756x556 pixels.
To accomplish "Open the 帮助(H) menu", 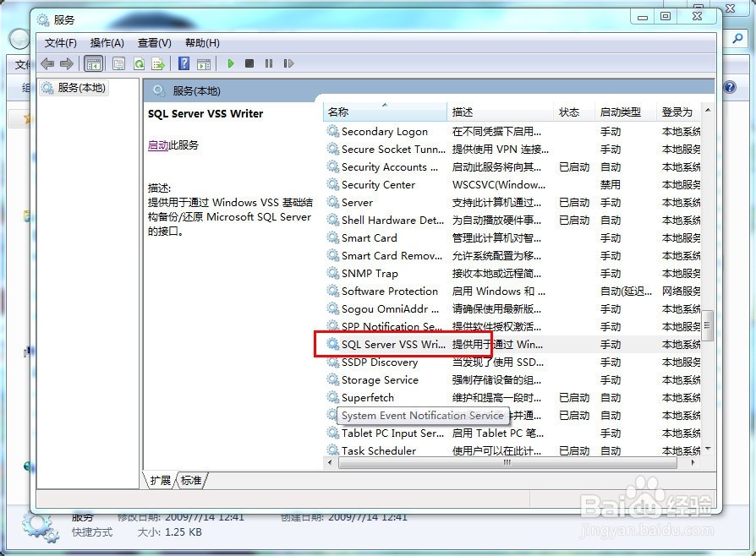I will 202,43.
